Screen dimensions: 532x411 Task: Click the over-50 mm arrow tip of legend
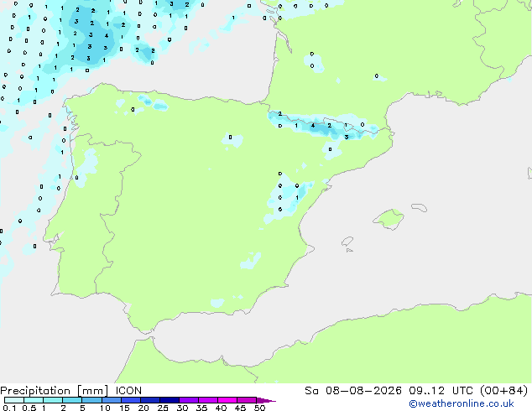click(x=266, y=401)
